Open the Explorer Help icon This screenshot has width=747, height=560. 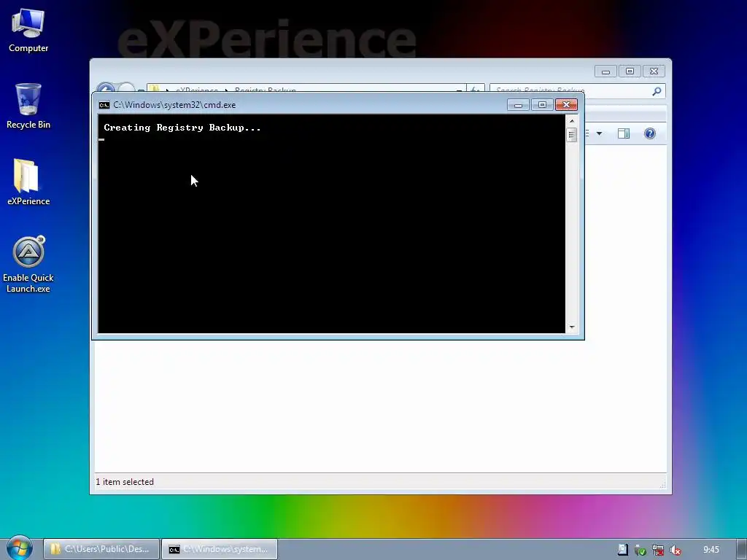pos(650,133)
